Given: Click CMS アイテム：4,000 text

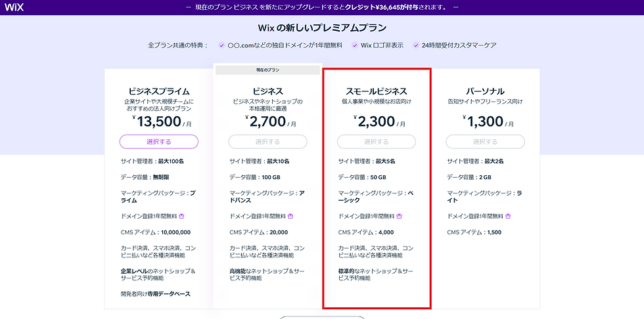Looking at the screenshot, I should pos(366,232).
